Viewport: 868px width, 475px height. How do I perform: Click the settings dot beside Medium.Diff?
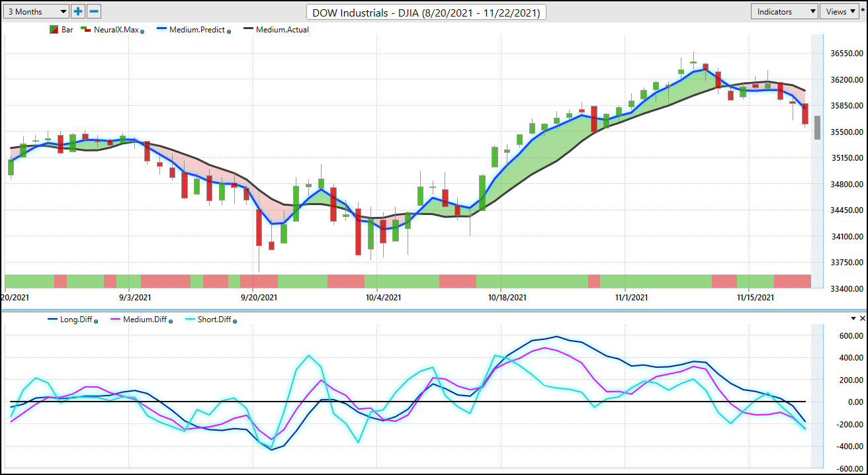point(171,321)
